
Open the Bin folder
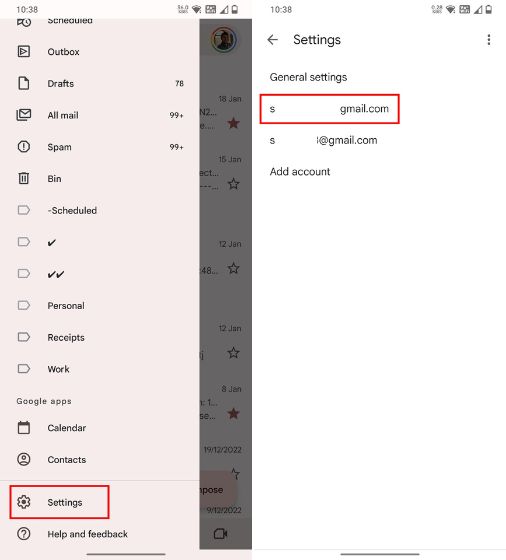pyautogui.click(x=100, y=179)
